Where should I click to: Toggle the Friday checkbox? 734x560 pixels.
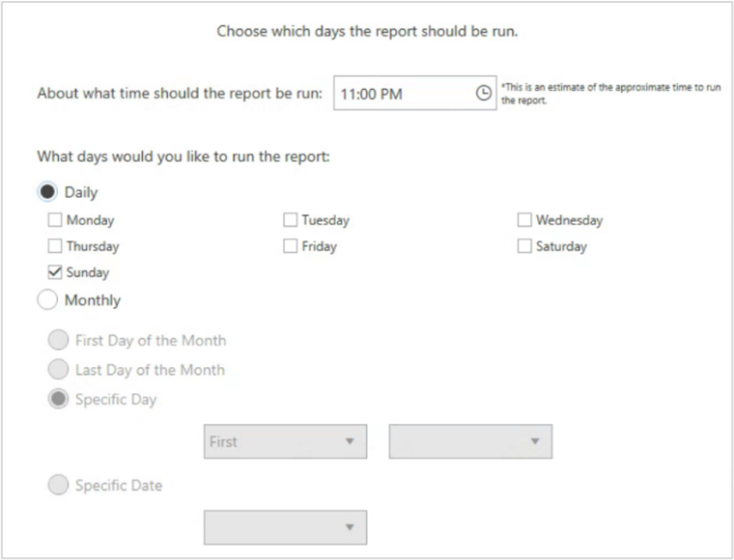tap(291, 246)
